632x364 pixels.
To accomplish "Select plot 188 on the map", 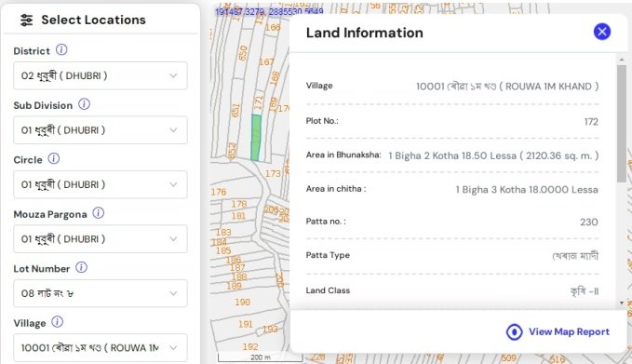I will tap(239, 276).
